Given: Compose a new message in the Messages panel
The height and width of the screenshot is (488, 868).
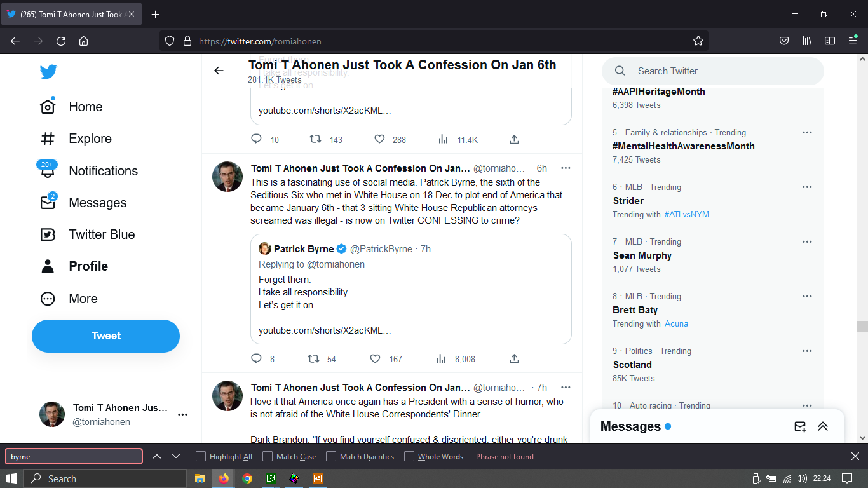Looking at the screenshot, I should coord(799,426).
